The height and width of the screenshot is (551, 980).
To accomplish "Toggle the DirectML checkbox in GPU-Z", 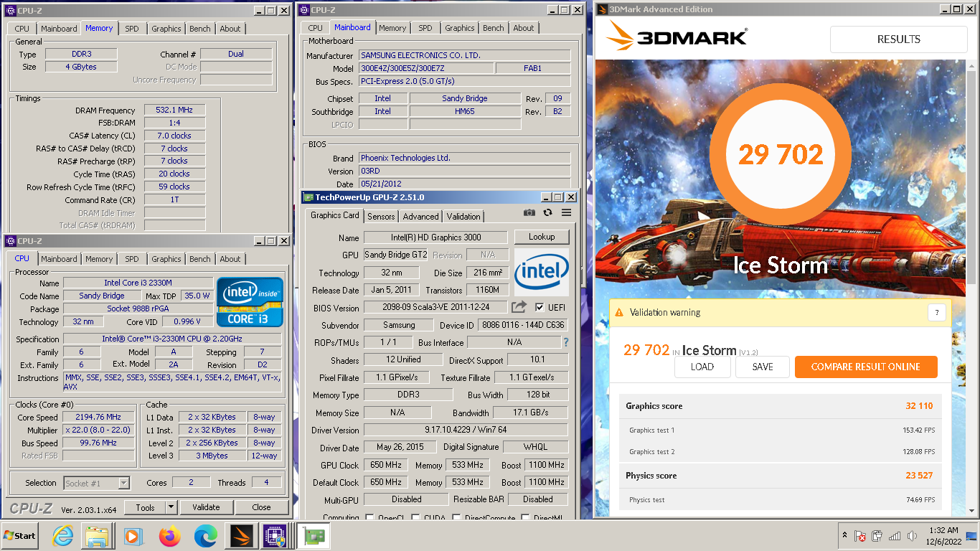I will click(x=526, y=518).
